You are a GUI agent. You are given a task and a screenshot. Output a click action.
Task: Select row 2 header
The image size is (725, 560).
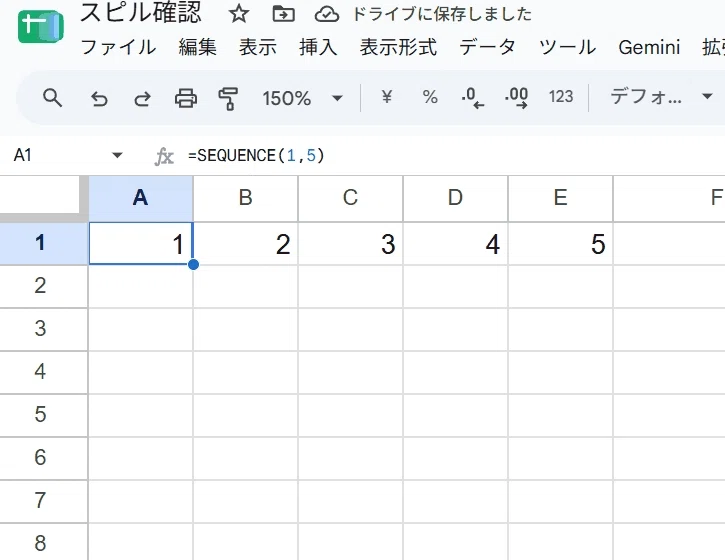pyautogui.click(x=43, y=286)
